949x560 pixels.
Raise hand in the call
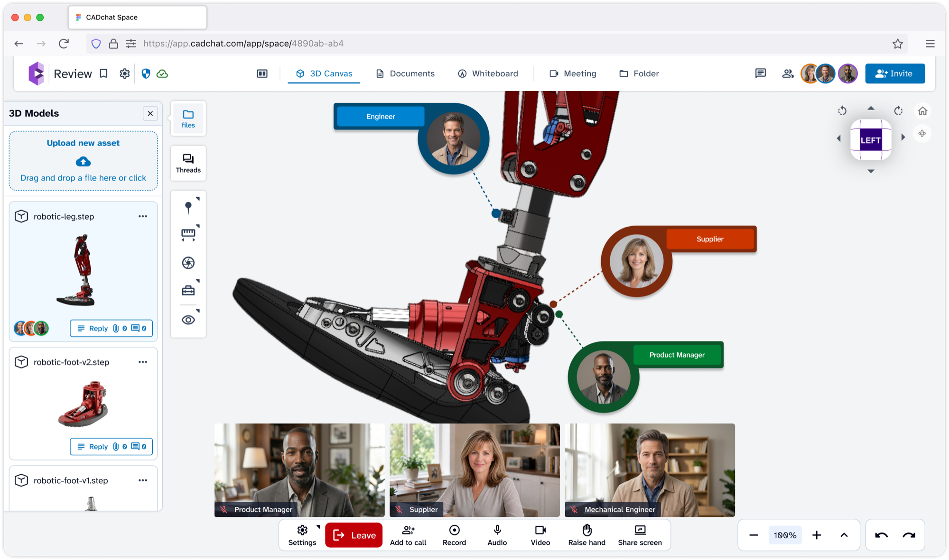pos(587,535)
